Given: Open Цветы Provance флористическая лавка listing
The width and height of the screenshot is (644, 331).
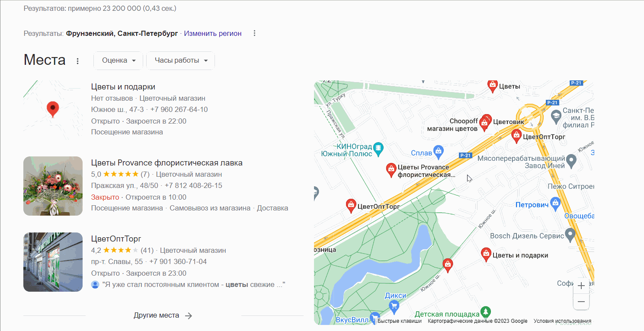Looking at the screenshot, I should point(167,163).
